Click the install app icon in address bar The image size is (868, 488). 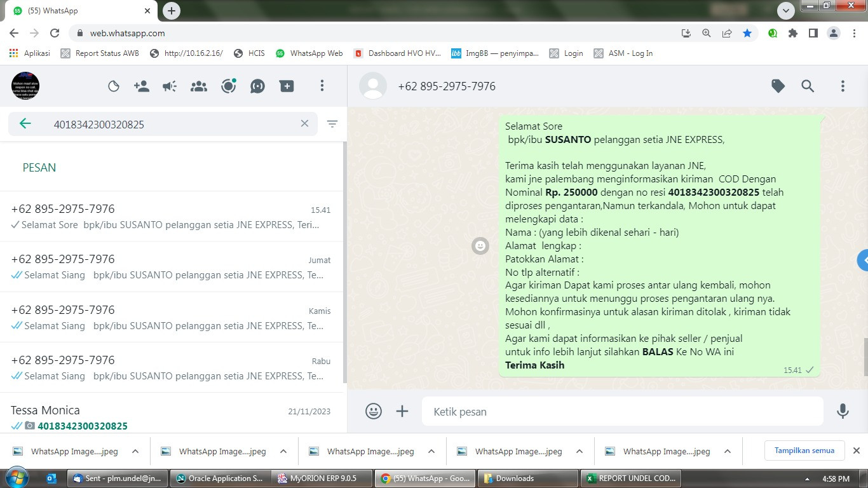pyautogui.click(x=686, y=33)
